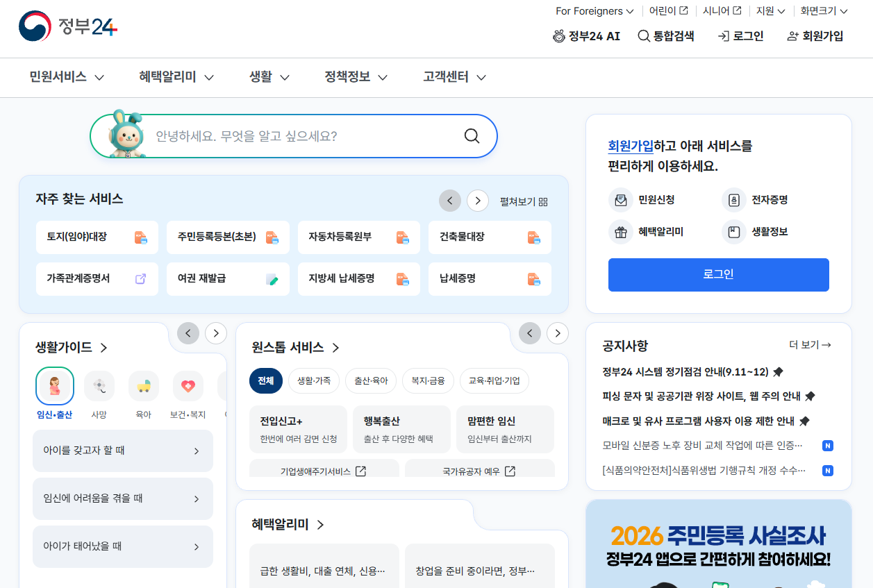
Task: Click the rabbit mascot in search bar
Action: (x=127, y=134)
